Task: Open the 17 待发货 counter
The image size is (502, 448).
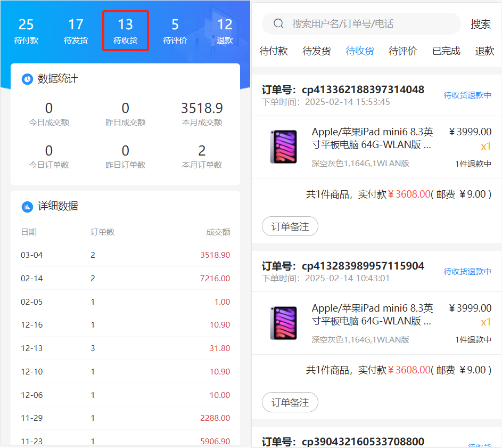Action: coord(76,31)
